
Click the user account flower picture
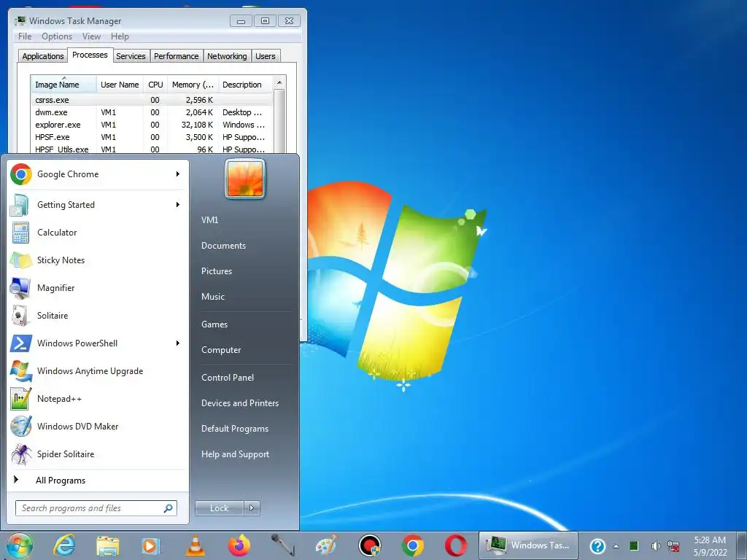(x=245, y=179)
